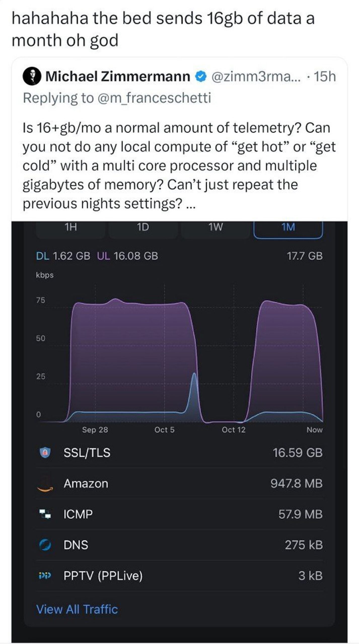
Task: Click the SSL/TLS shield lock icon
Action: tap(45, 453)
